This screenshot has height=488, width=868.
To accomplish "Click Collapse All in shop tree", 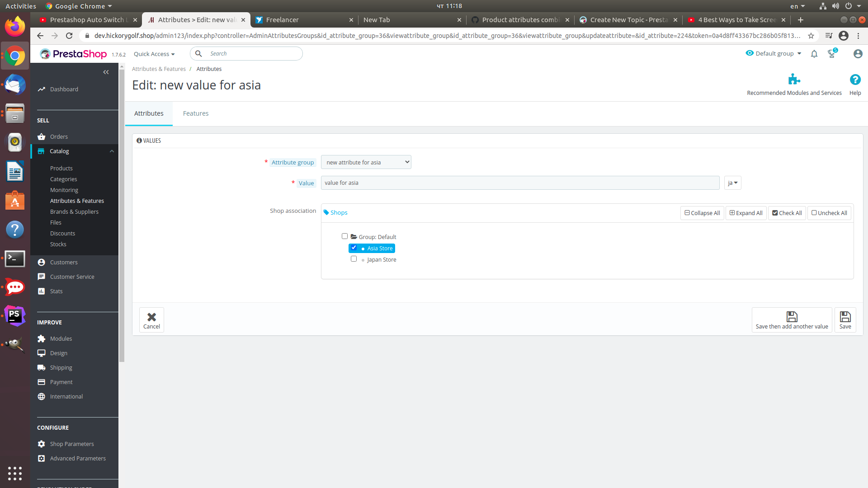I will 702,213.
